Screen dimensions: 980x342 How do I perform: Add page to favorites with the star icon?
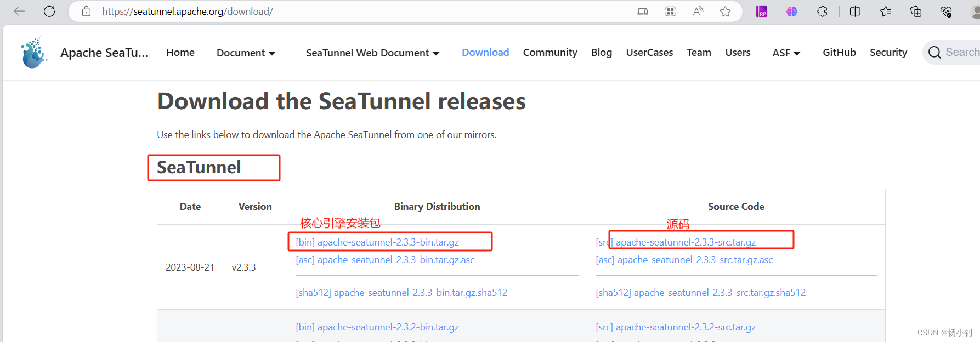tap(725, 12)
